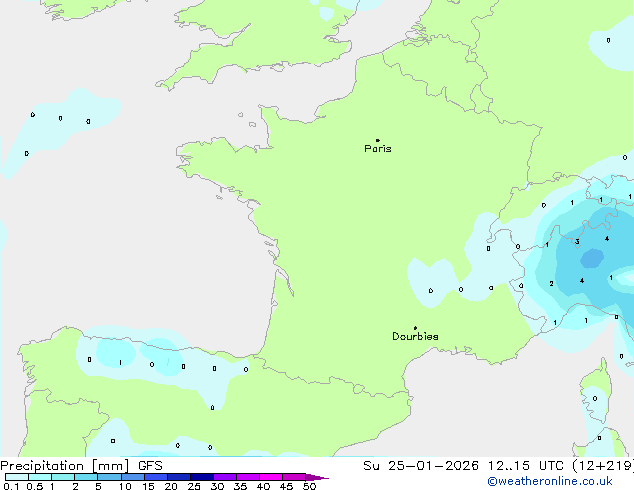The height and width of the screenshot is (490, 634).
Task: Pick the 1–2 mm legend color swatch
Action: click(63, 477)
